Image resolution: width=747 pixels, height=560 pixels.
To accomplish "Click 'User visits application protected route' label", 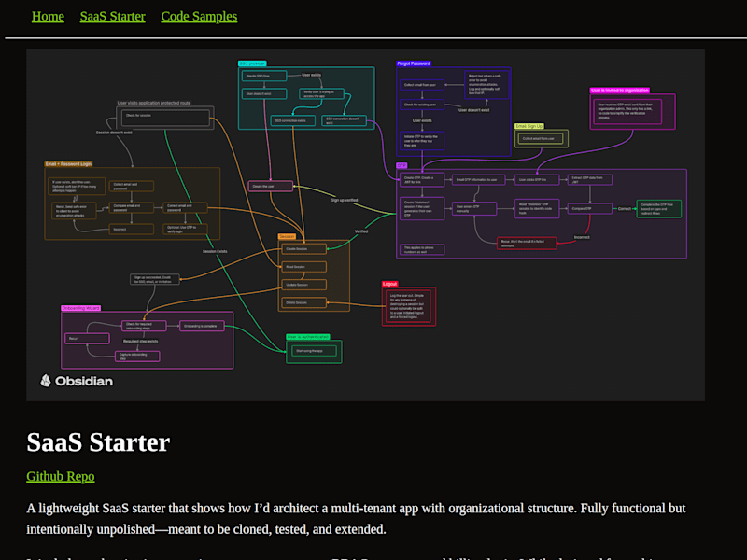I will [x=154, y=103].
